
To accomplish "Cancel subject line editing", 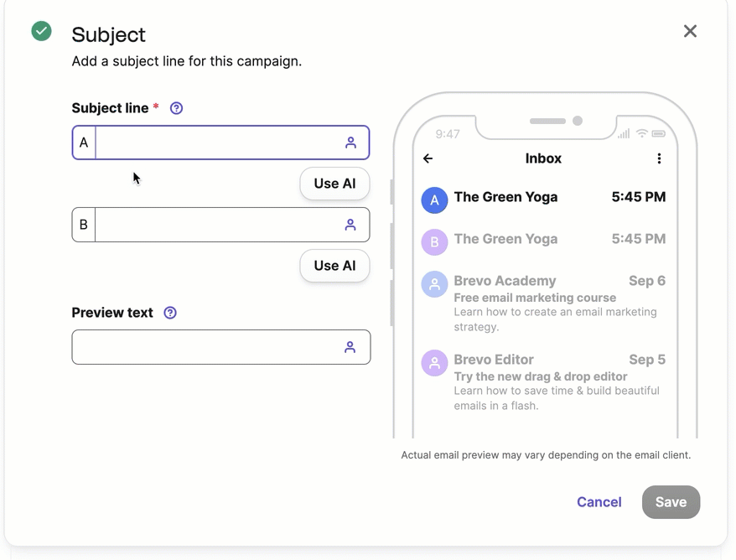I will tap(599, 502).
